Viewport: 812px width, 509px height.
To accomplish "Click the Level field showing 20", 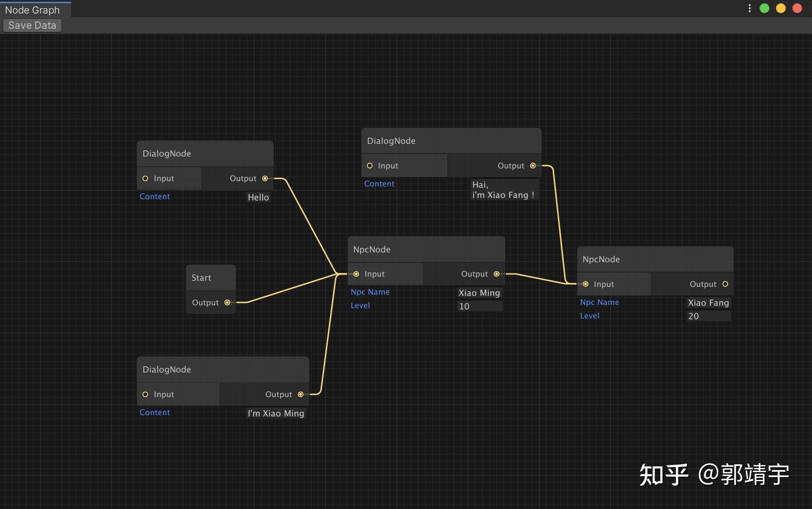I will coord(708,316).
